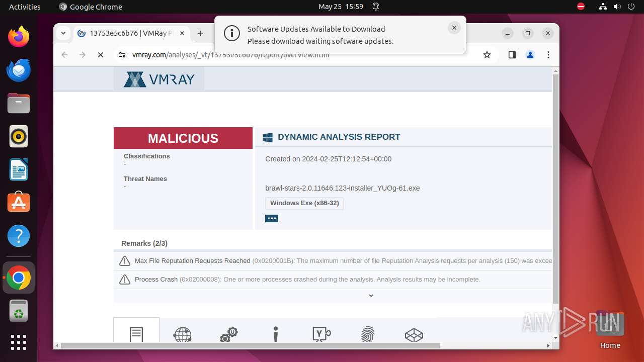The image size is (644, 362).
Task: Click the vertical page scrollbar
Action: pyautogui.click(x=555, y=189)
